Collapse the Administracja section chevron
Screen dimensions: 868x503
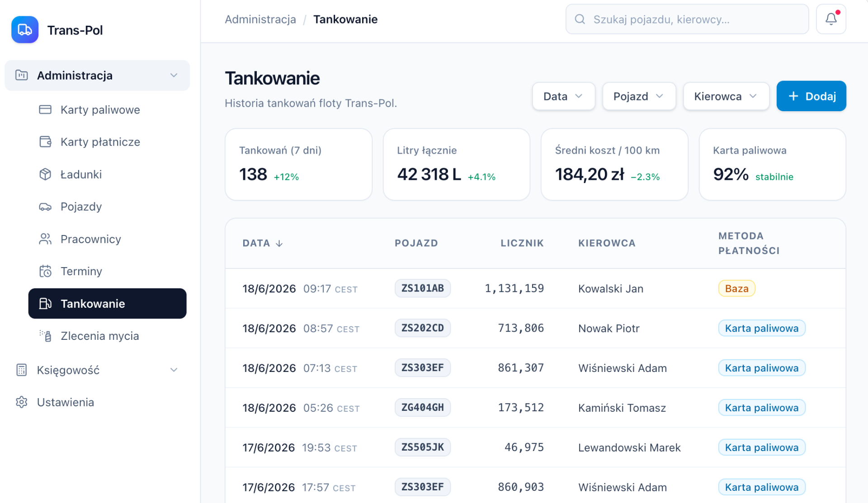coord(174,75)
